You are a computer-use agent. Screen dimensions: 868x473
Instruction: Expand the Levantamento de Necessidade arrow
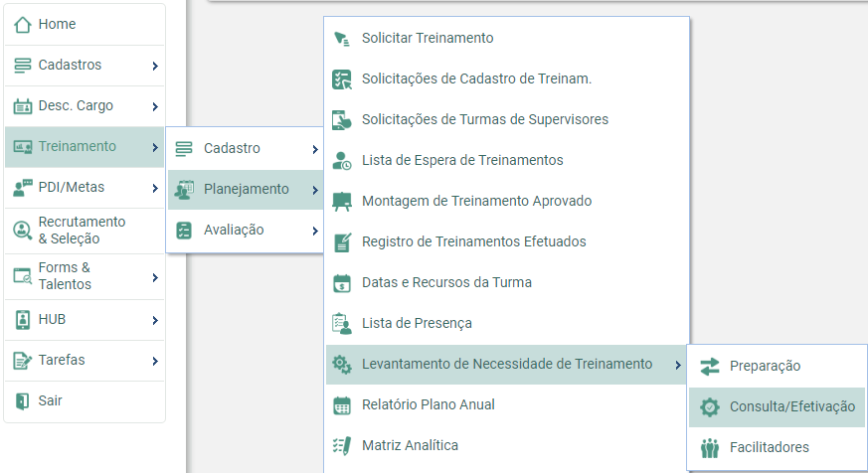coord(677,365)
